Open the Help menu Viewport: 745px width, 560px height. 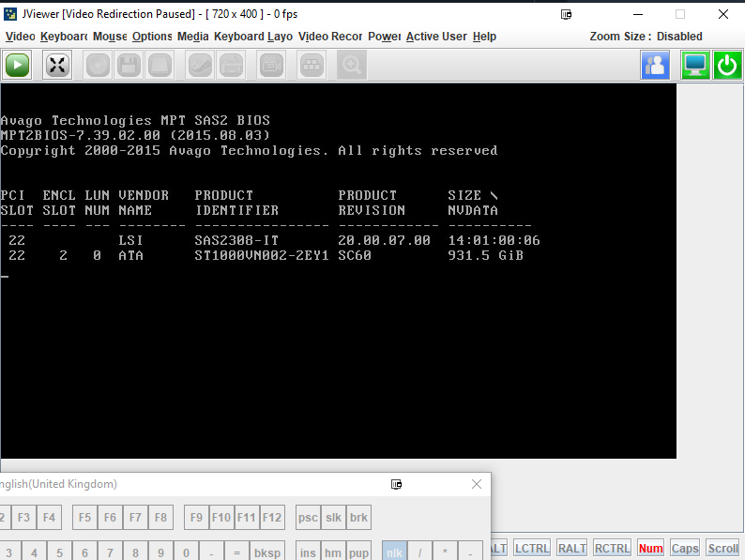pyautogui.click(x=484, y=37)
